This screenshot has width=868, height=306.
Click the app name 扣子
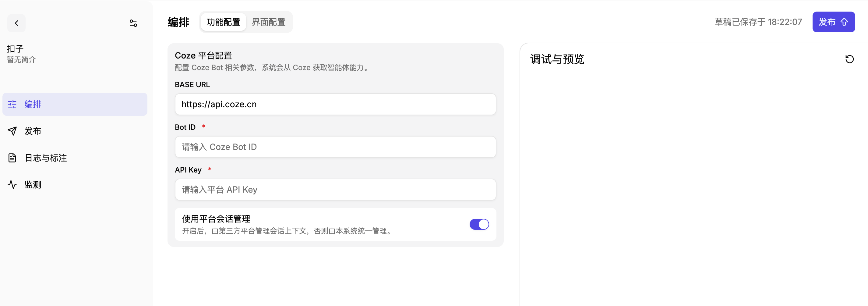[x=15, y=49]
